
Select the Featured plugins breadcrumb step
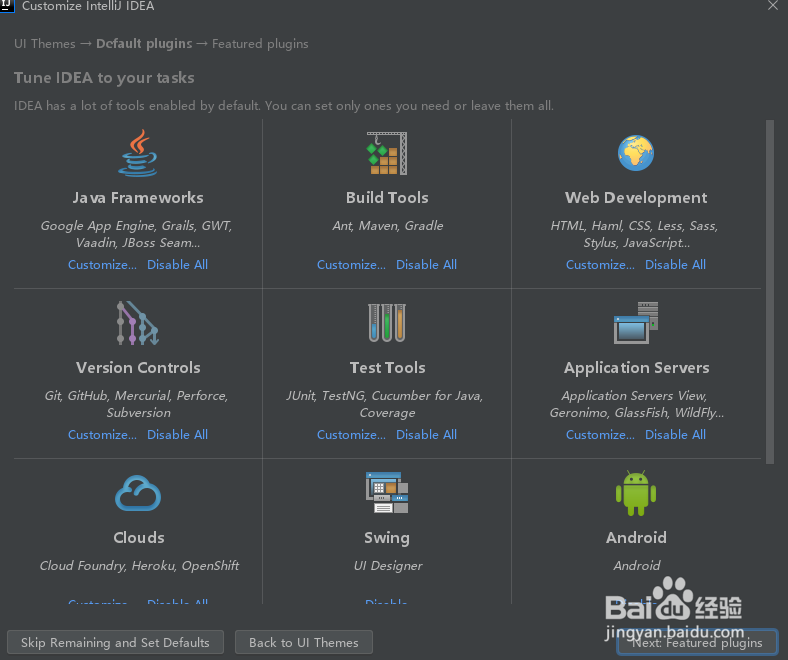tap(260, 44)
